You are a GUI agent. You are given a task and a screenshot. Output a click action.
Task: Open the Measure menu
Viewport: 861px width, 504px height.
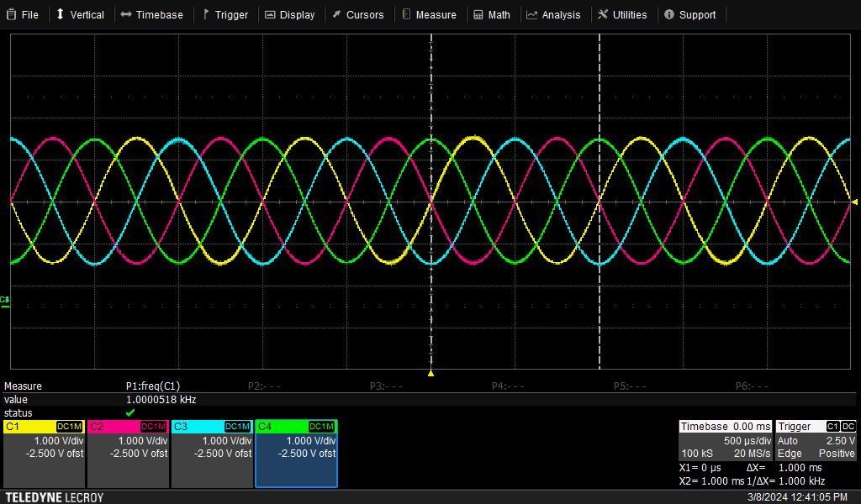point(430,15)
